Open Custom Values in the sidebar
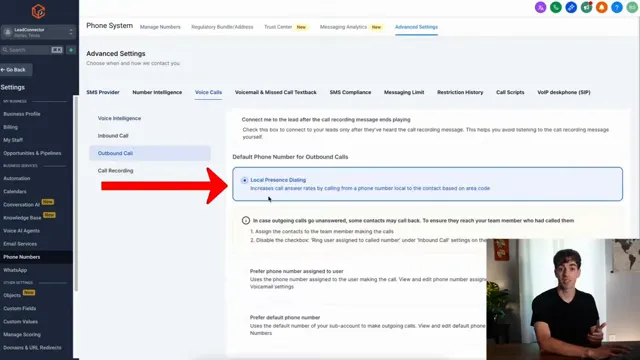Viewport: 640px width, 360px height. 20,321
